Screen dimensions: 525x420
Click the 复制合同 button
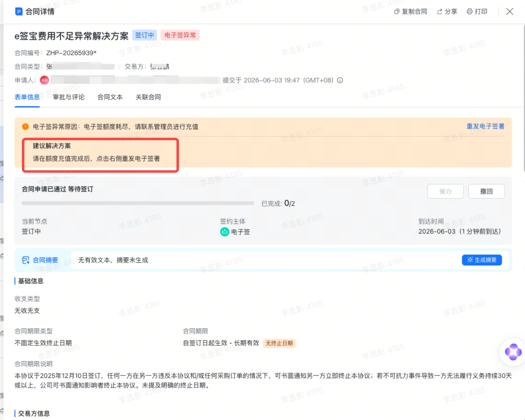tap(410, 12)
